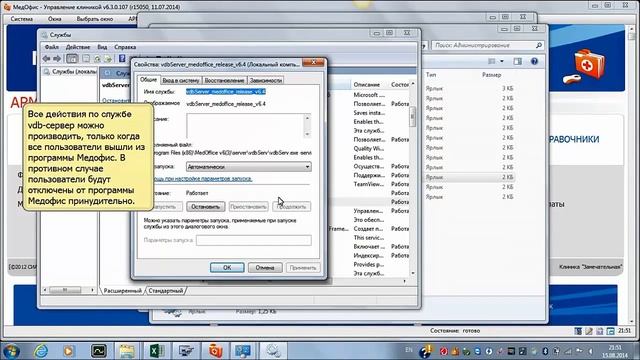Image resolution: width=640 pixels, height=360 pixels.
Task: Click the Остановить button
Action: tap(205, 207)
